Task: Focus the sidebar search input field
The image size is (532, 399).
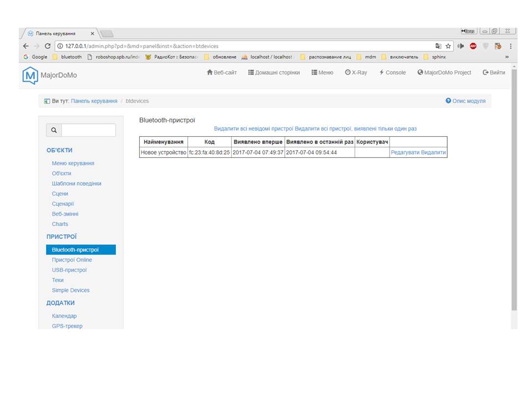Action: [89, 130]
